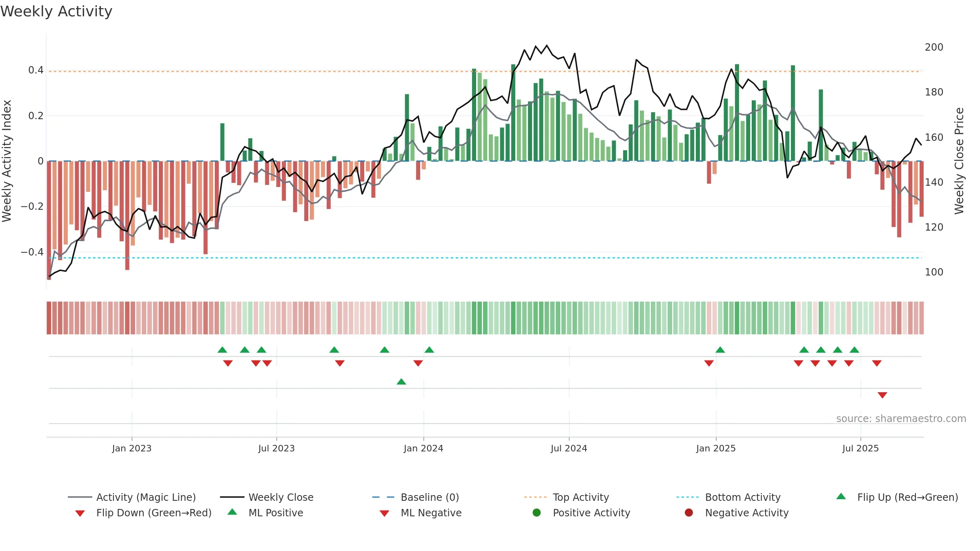Click the Flip Up (Red→Green) legend triangle

click(841, 496)
